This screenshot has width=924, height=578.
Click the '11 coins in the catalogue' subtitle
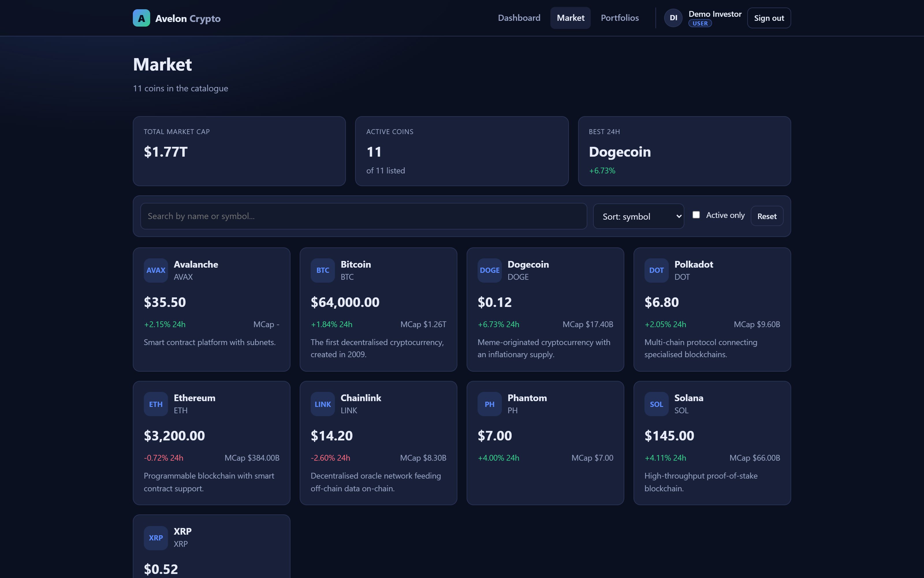(x=180, y=89)
